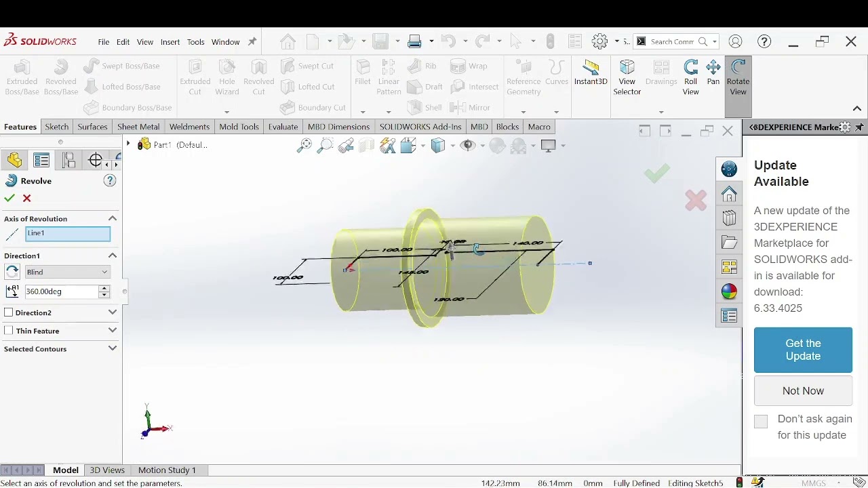Click the Print icon in the top toolbar
The height and width of the screenshot is (488, 868).
[x=415, y=41]
